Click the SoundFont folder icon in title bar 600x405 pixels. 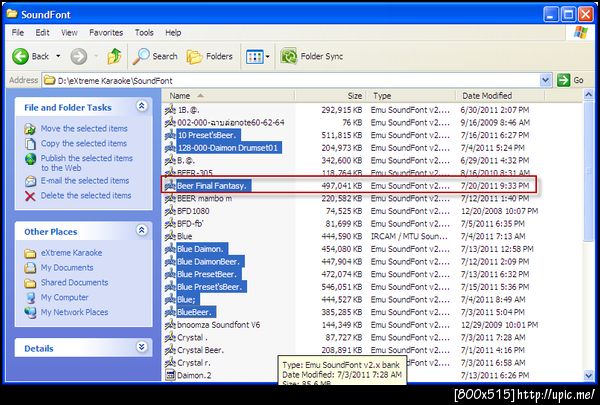pyautogui.click(x=12, y=14)
